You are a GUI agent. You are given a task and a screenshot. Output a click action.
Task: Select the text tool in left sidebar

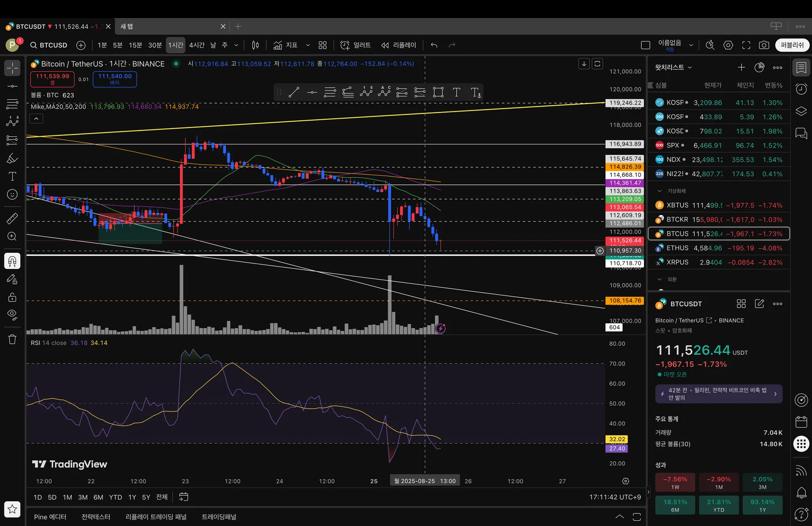coord(12,176)
